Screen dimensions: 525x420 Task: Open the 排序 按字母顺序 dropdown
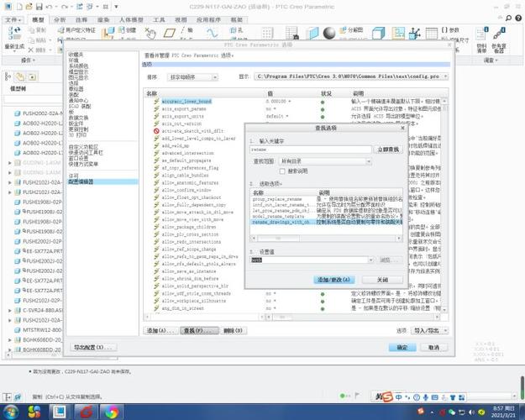[x=192, y=77]
